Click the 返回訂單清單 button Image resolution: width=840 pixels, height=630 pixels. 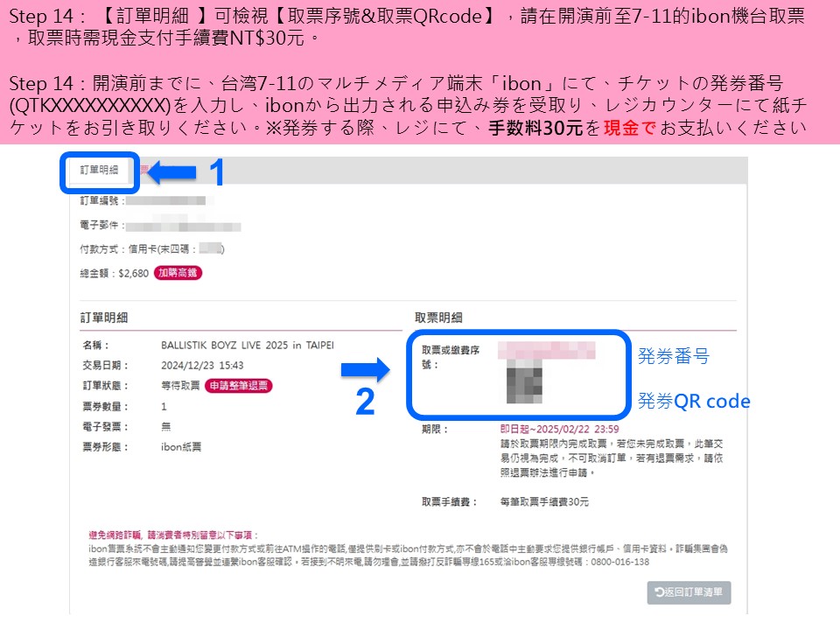[689, 592]
